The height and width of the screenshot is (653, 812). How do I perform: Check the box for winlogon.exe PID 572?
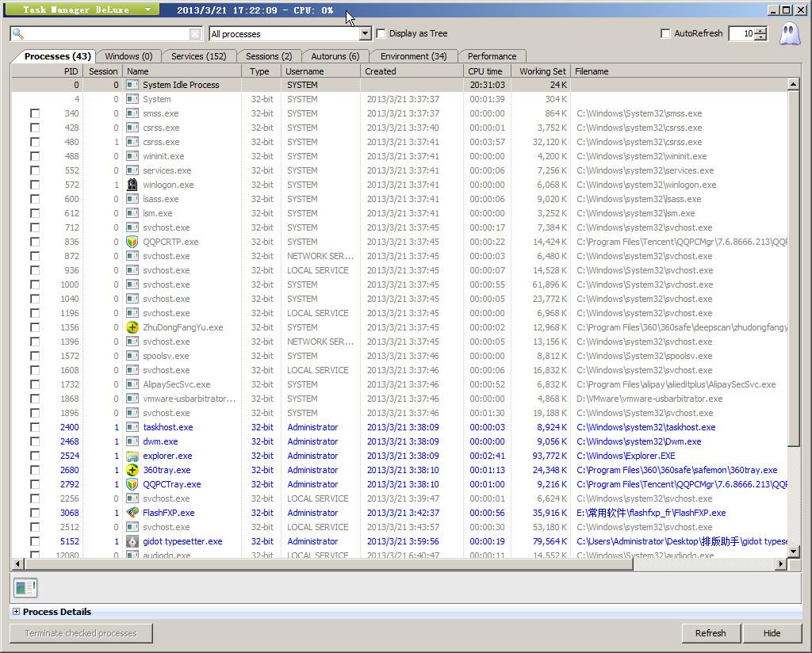click(x=35, y=185)
